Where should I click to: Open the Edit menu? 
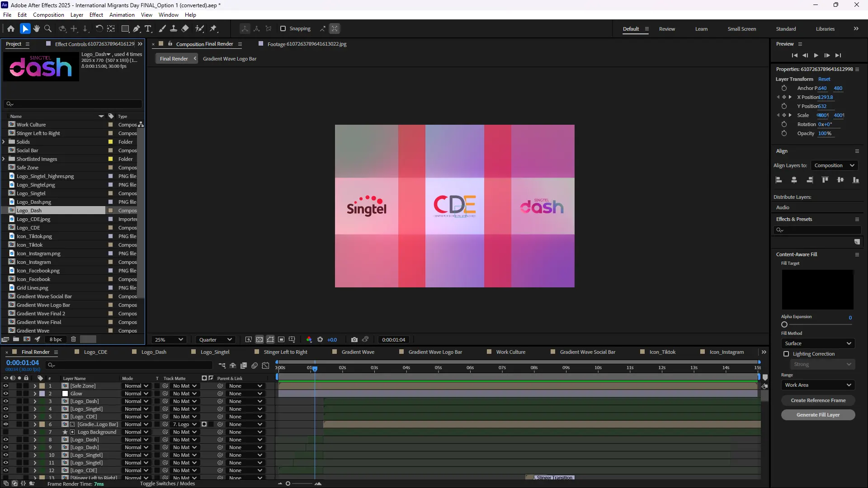22,14
